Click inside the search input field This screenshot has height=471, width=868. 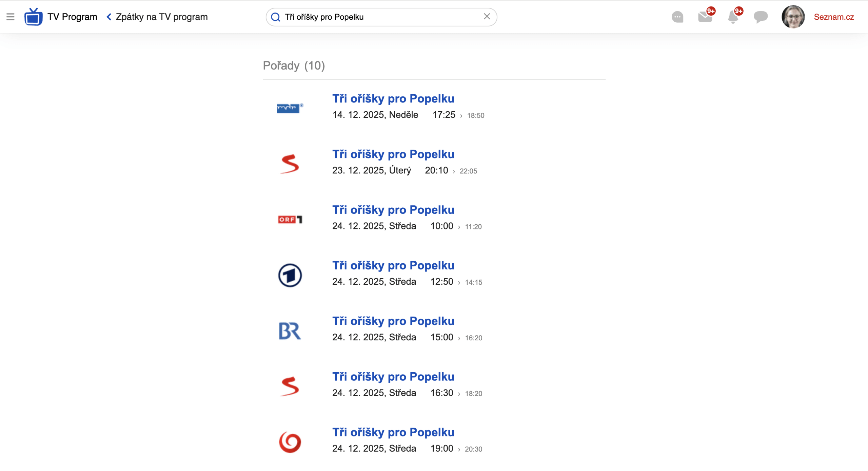click(x=380, y=17)
